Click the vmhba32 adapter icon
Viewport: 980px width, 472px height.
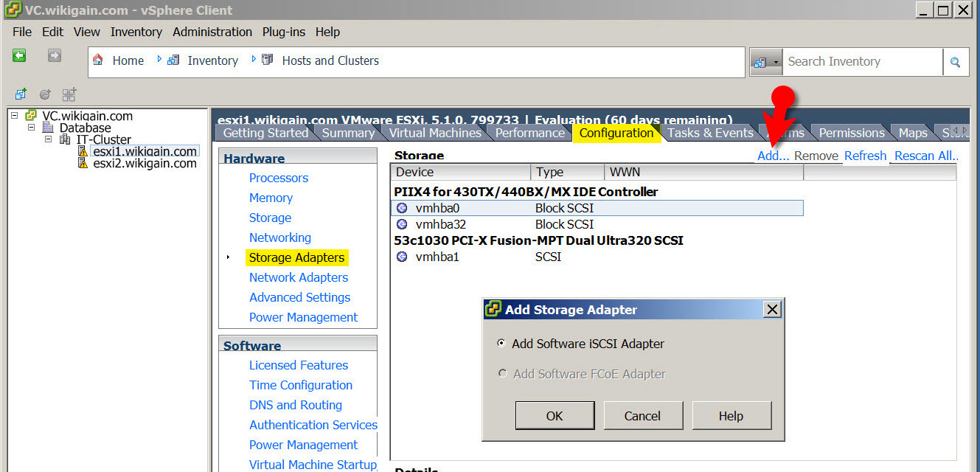(402, 224)
